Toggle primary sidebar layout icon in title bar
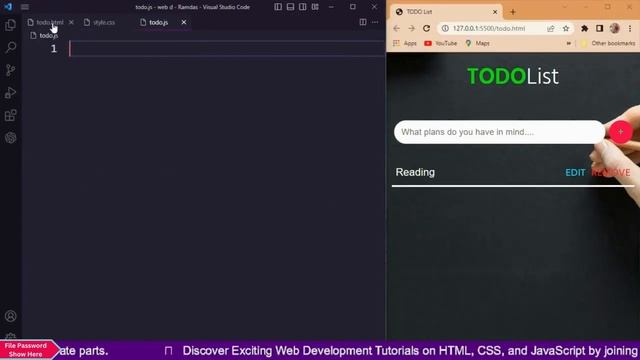Image resolution: width=640 pixels, height=360 pixels. [278, 7]
